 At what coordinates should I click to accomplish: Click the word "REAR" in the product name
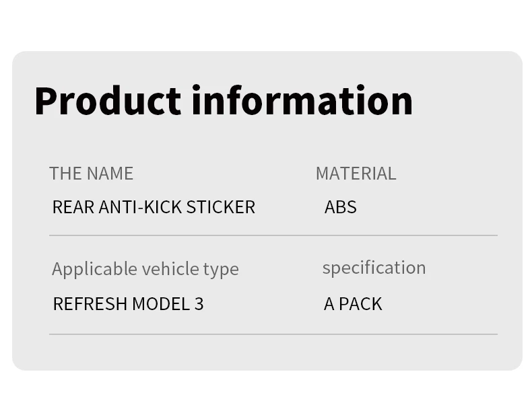[x=73, y=207]
